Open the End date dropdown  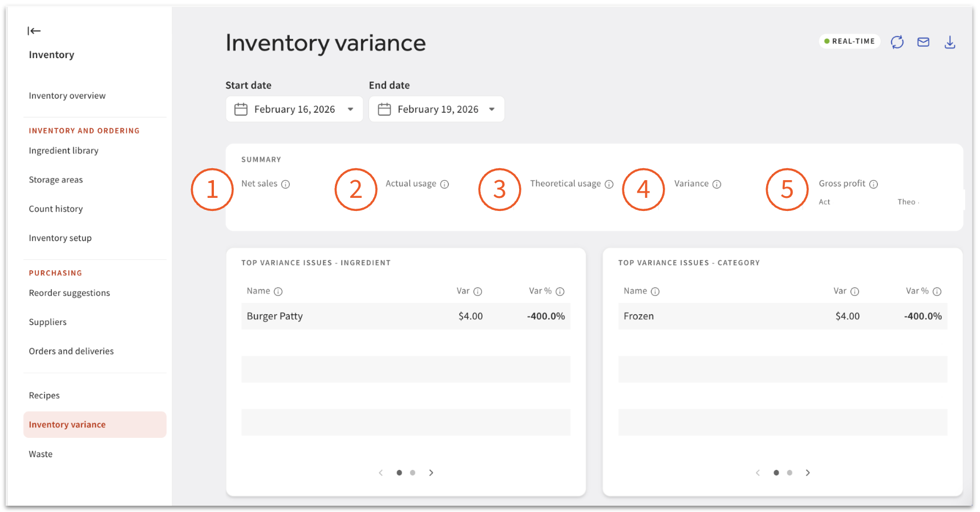click(x=492, y=109)
